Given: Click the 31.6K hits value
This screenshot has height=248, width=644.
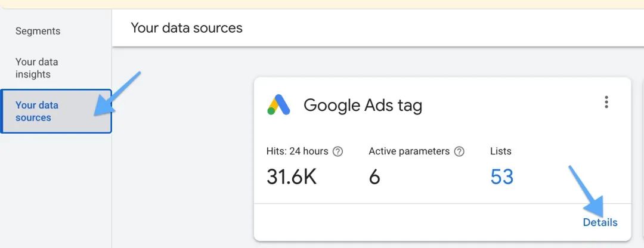Looking at the screenshot, I should (292, 176).
